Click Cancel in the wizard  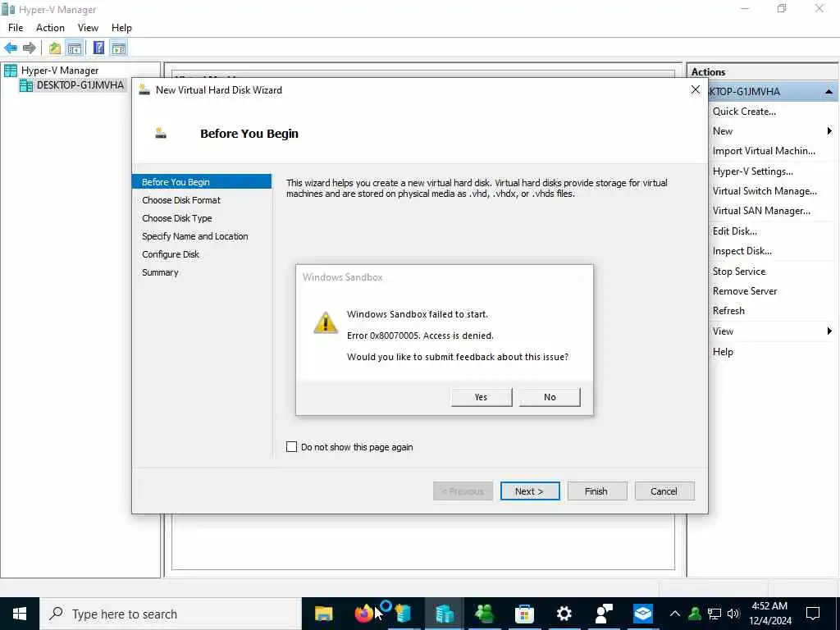click(x=664, y=491)
